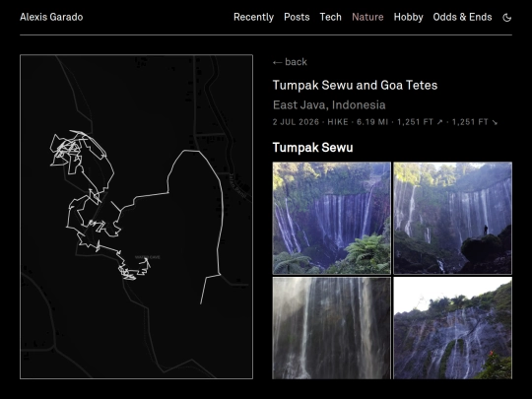
Task: Open the hike route map
Action: [x=136, y=217]
